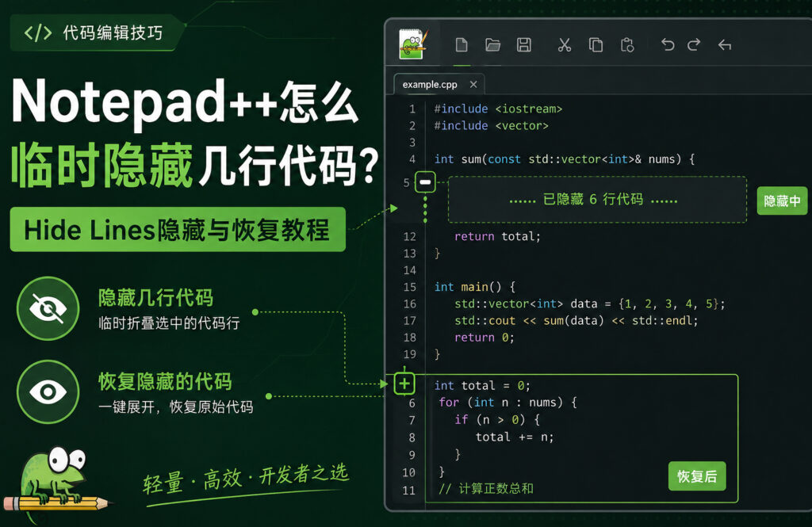Copy selection with the copy icon

(x=596, y=45)
